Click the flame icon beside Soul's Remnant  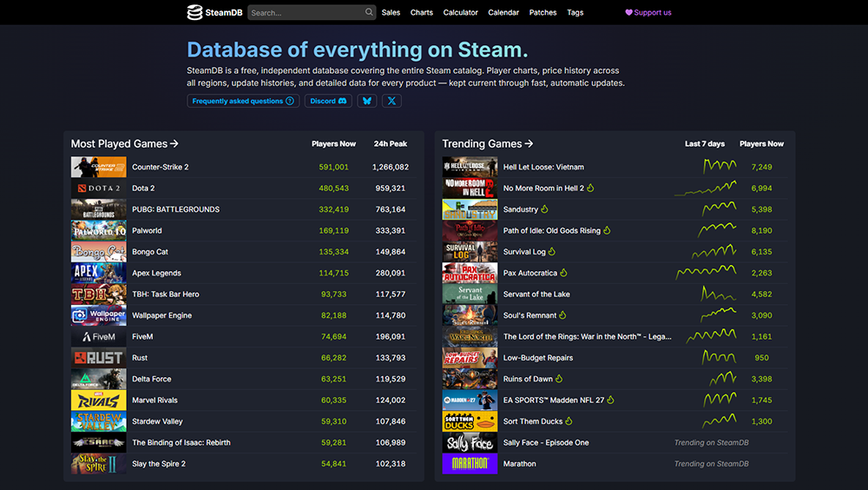pos(563,315)
